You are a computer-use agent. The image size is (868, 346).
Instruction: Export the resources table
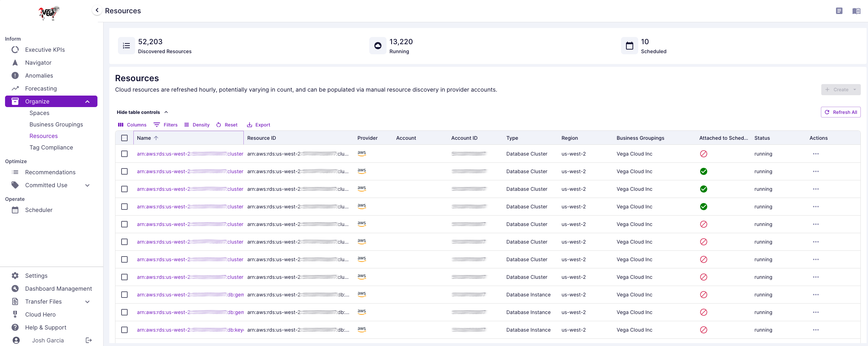point(259,125)
